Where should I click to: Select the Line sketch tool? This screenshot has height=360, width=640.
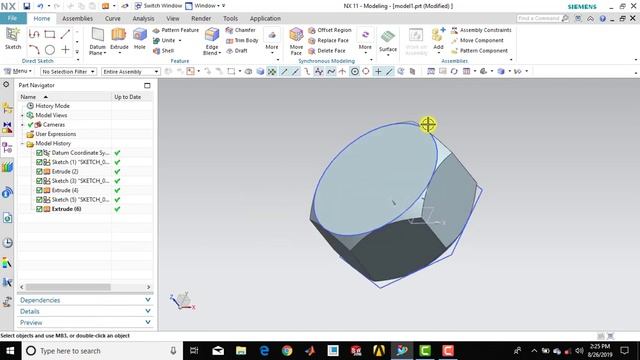point(65,34)
